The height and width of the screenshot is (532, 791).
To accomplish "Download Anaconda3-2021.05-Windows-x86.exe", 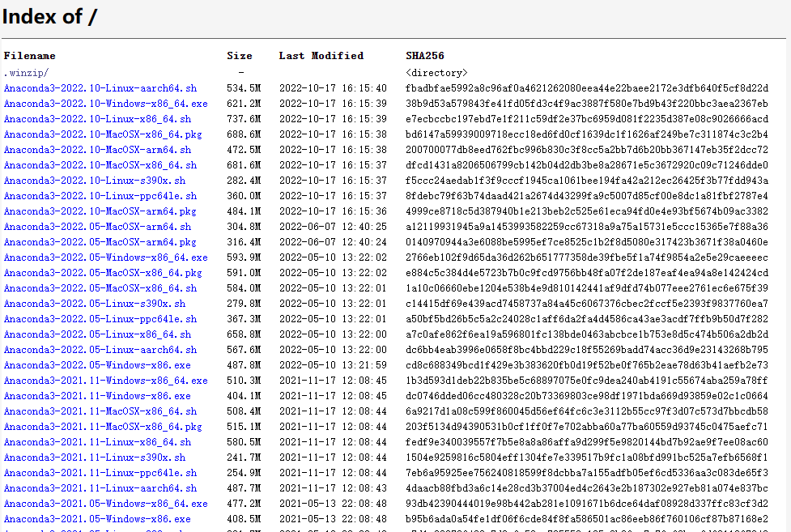I will [x=97, y=519].
